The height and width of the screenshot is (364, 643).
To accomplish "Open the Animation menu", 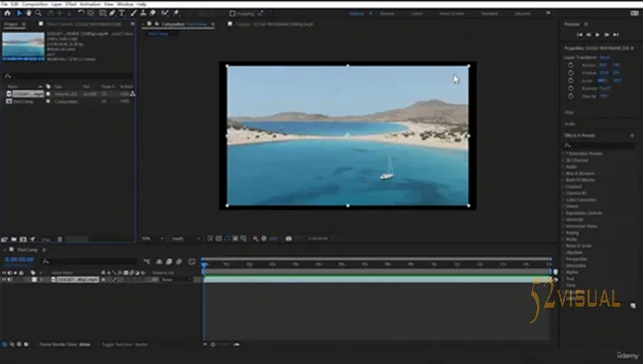I will (90, 4).
